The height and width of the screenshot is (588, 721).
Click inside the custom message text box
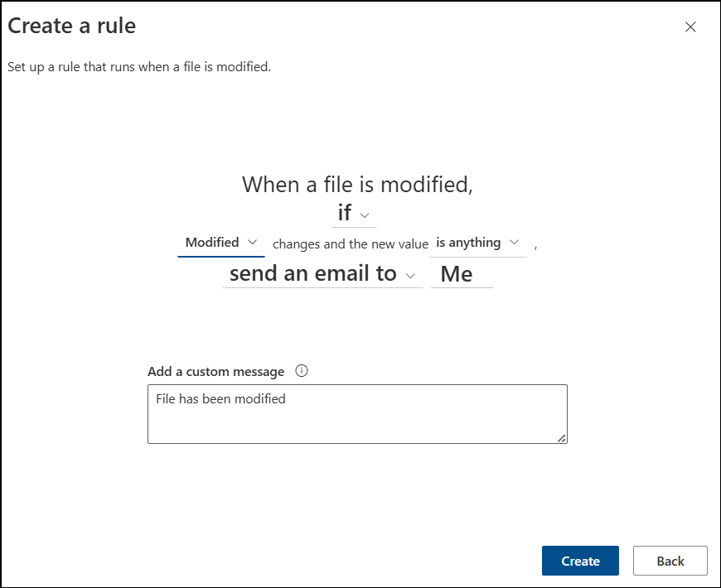(357, 414)
